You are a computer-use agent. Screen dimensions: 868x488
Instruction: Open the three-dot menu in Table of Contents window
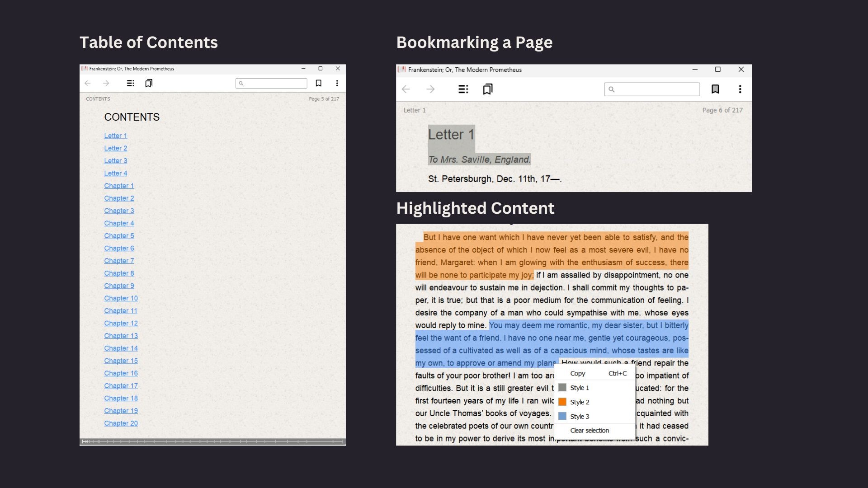click(x=337, y=83)
